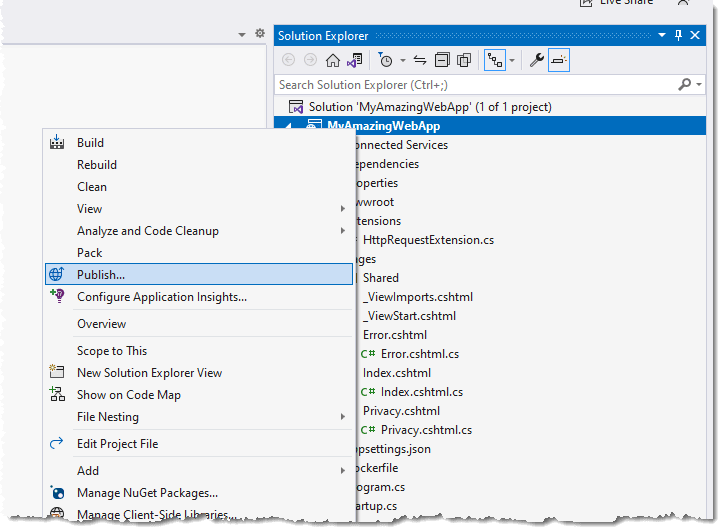Screen dimensions: 723x532
Task: Choose Overview from the context menu
Action: pos(199,324)
